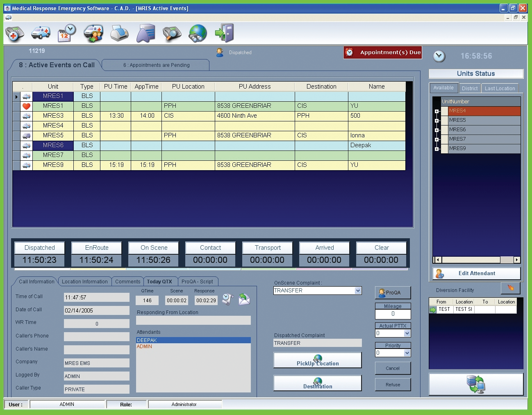Open the OnScene Complaint dropdown
Image resolution: width=532 pixels, height=415 pixels.
pyautogui.click(x=358, y=291)
